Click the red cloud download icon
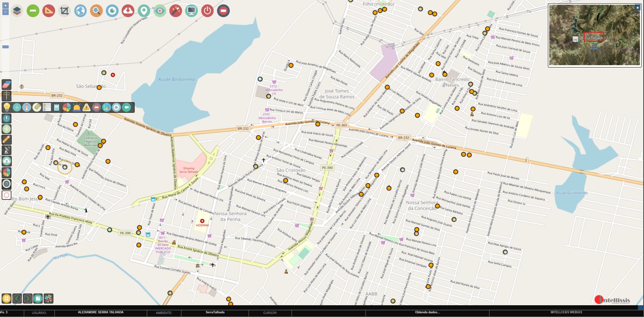The width and height of the screenshot is (644, 317). (128, 11)
